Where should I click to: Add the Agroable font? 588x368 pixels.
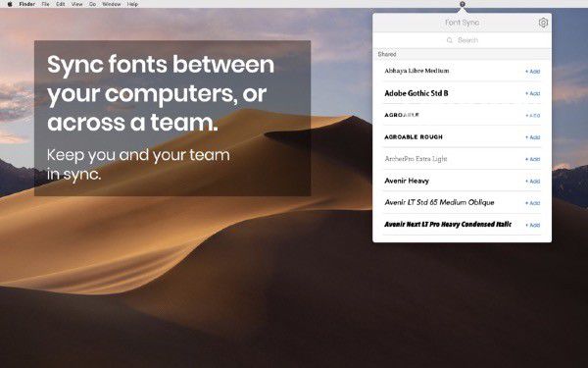[x=532, y=116]
